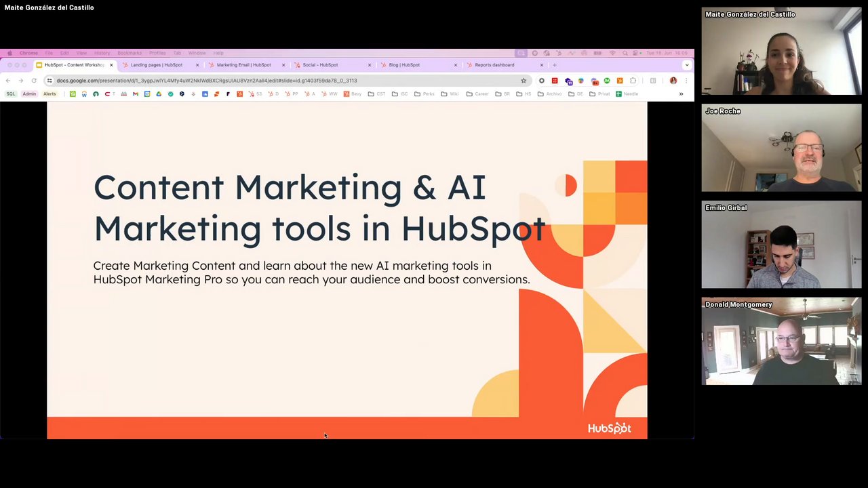
Task: Click the subtitle starting "Create Marketing Content"
Action: point(311,272)
